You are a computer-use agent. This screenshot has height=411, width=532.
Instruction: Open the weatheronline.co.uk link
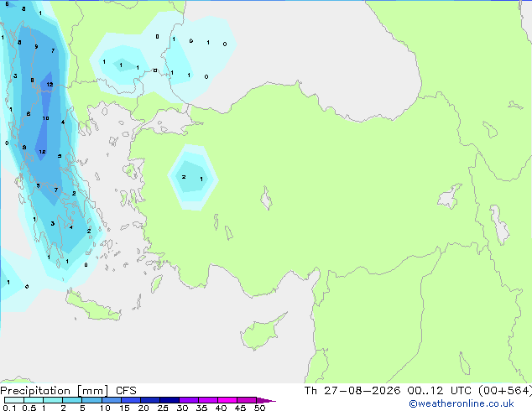click(462, 404)
